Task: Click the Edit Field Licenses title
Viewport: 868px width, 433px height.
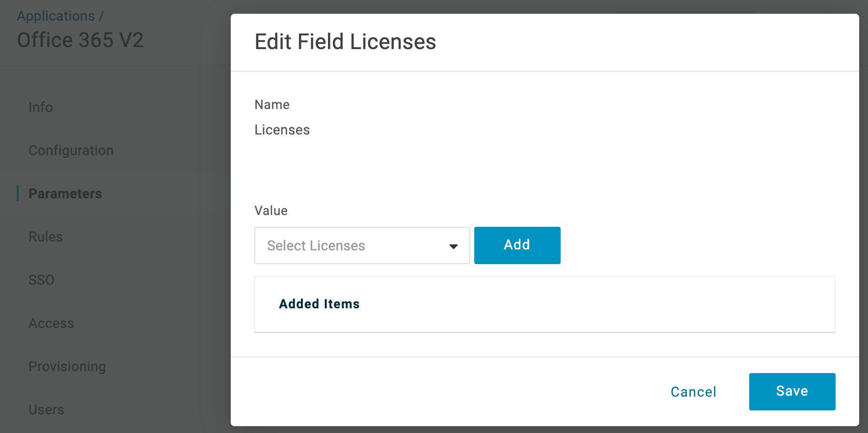Action: (345, 42)
